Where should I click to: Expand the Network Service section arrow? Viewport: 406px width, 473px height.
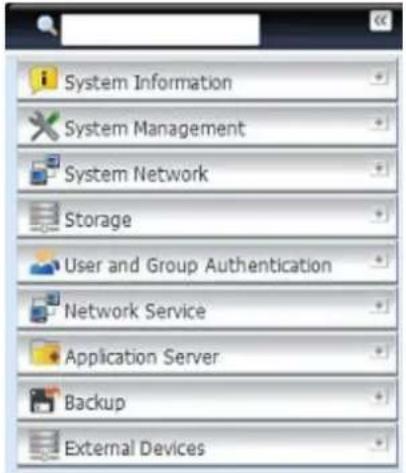point(379,306)
